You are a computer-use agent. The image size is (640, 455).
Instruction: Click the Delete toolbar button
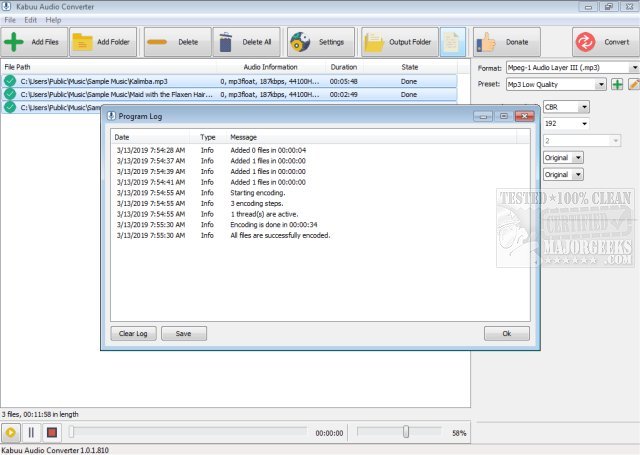(178, 42)
